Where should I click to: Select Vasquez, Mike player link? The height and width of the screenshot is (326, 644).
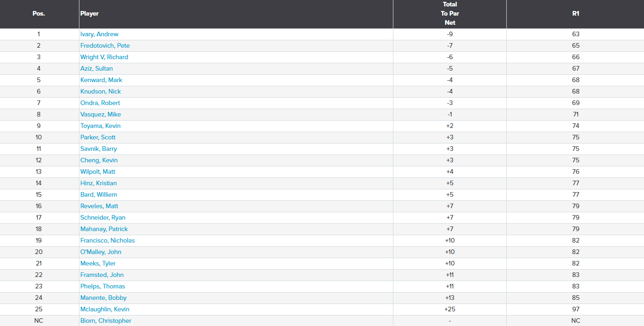pyautogui.click(x=101, y=115)
